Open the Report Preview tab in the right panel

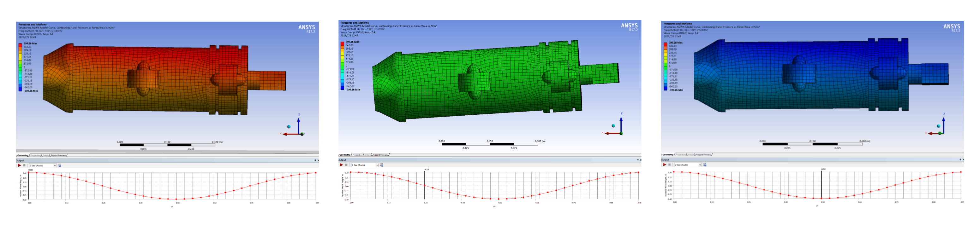pyautogui.click(x=703, y=154)
